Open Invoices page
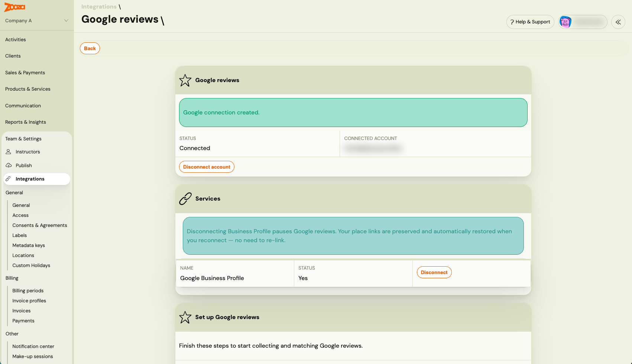Image resolution: width=632 pixels, height=364 pixels. coord(22,311)
